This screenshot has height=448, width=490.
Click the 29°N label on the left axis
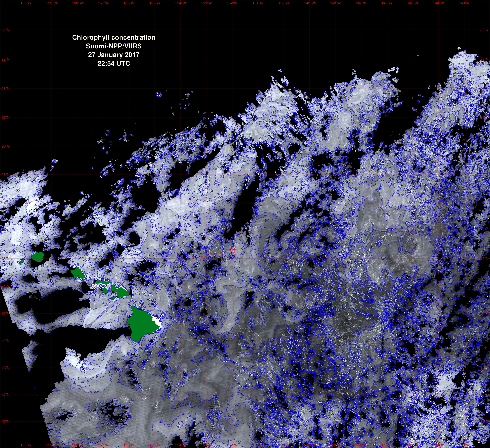6,59
